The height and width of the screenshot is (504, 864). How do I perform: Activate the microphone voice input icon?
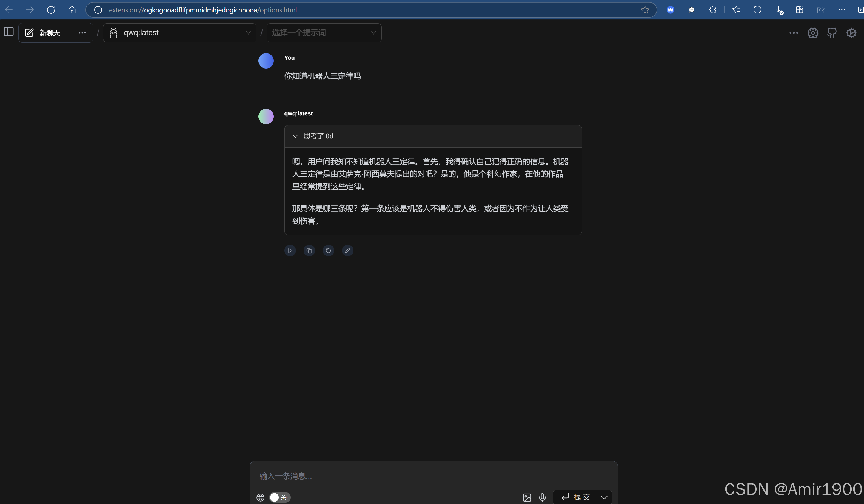[x=542, y=497]
